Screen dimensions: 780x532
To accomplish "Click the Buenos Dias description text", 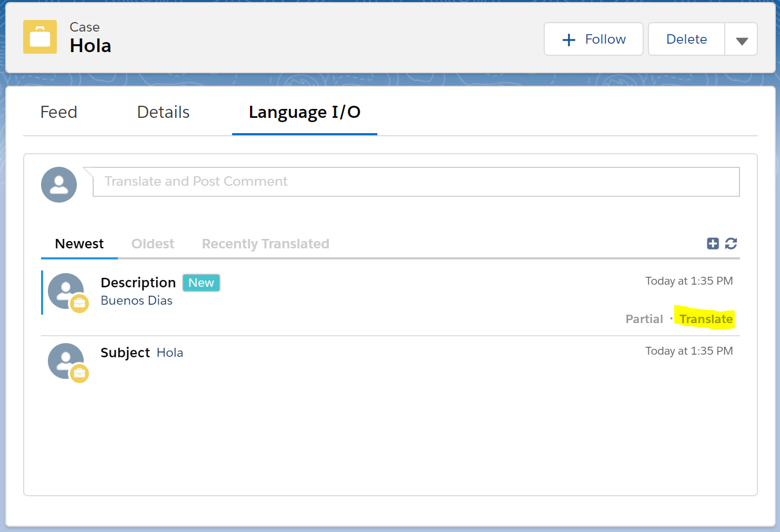I will [x=137, y=300].
